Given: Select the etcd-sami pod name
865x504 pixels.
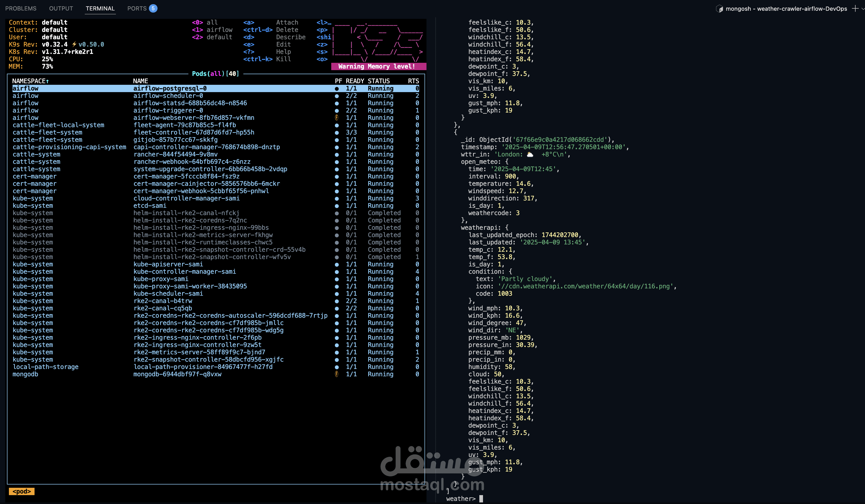Looking at the screenshot, I should point(150,206).
